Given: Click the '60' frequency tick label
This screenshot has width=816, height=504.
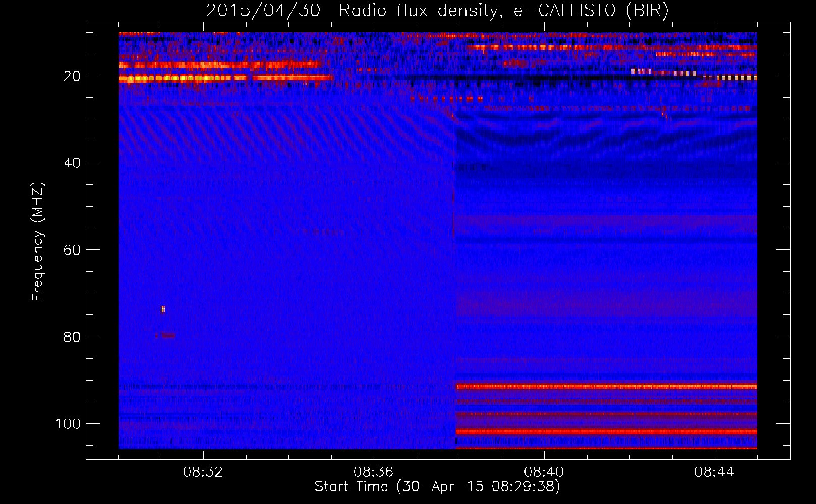Looking at the screenshot, I should (x=72, y=250).
